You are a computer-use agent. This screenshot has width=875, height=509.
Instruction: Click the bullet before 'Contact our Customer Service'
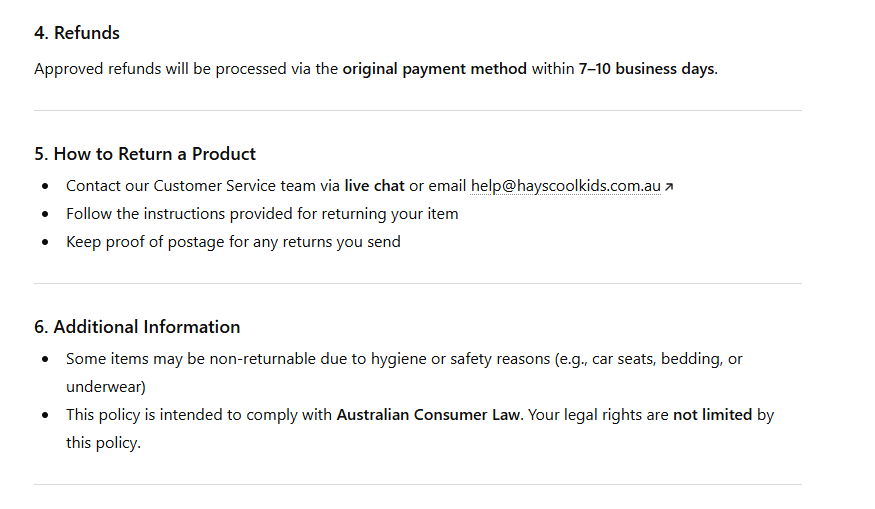pyautogui.click(x=45, y=187)
